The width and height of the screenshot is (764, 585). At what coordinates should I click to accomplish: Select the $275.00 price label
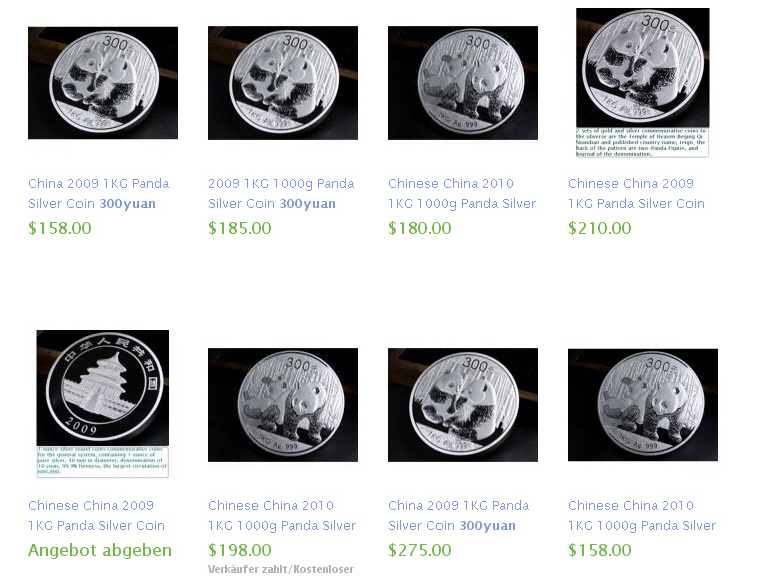click(420, 550)
